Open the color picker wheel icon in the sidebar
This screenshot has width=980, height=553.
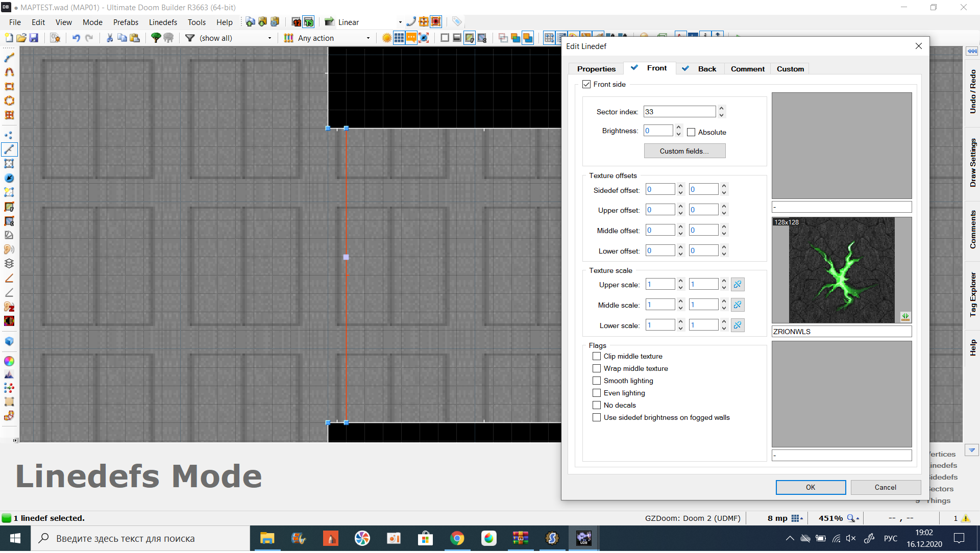point(9,361)
